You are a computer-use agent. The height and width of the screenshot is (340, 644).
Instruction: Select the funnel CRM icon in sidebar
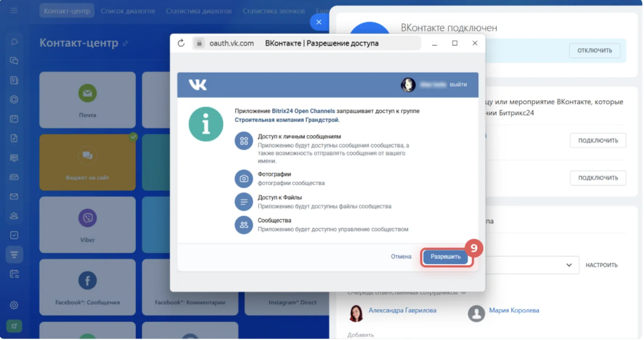click(x=14, y=255)
